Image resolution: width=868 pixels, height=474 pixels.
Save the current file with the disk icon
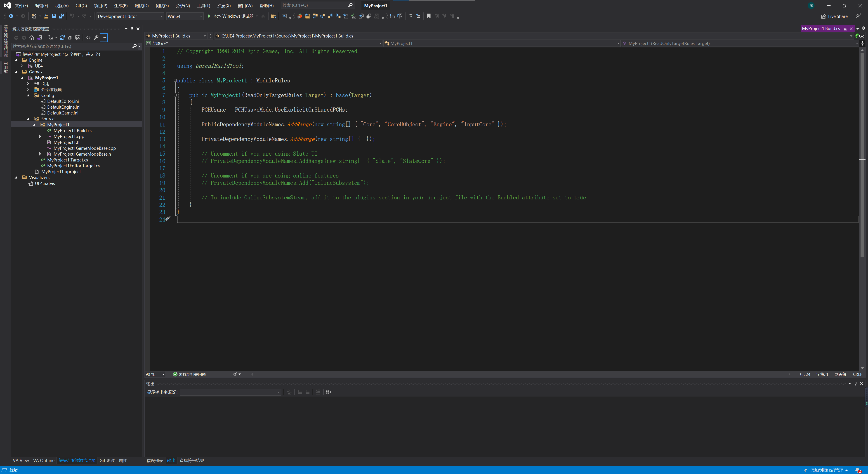pos(54,16)
